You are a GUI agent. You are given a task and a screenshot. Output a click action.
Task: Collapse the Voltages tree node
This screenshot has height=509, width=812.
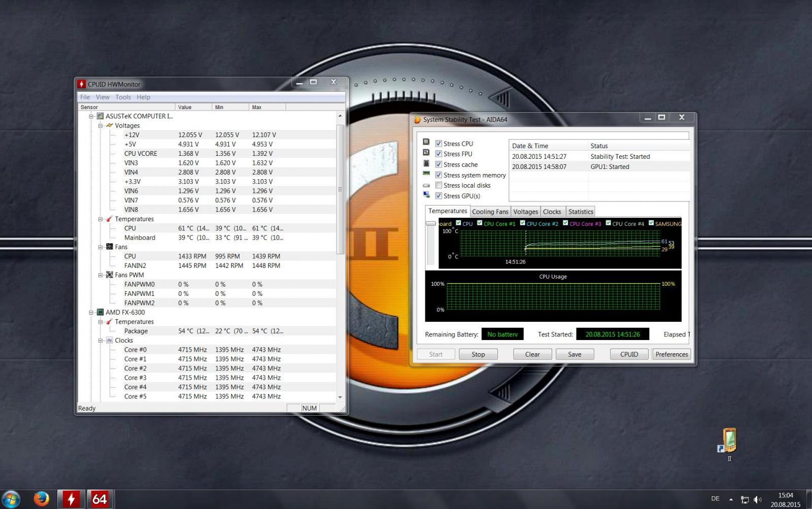pos(100,125)
